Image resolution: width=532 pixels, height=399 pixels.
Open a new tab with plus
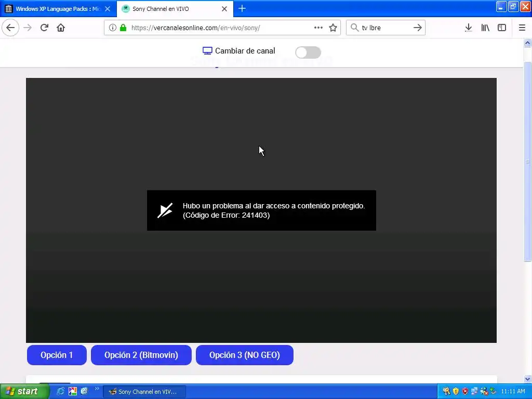pyautogui.click(x=242, y=8)
